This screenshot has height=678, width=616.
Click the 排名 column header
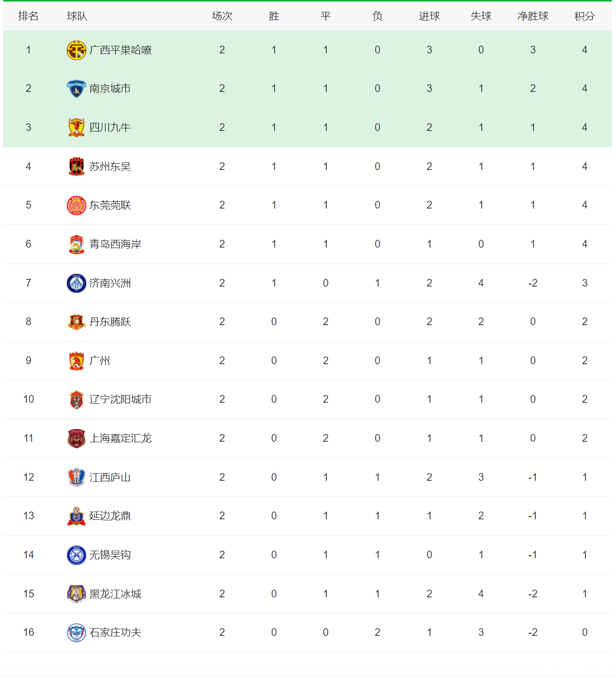pyautogui.click(x=28, y=16)
